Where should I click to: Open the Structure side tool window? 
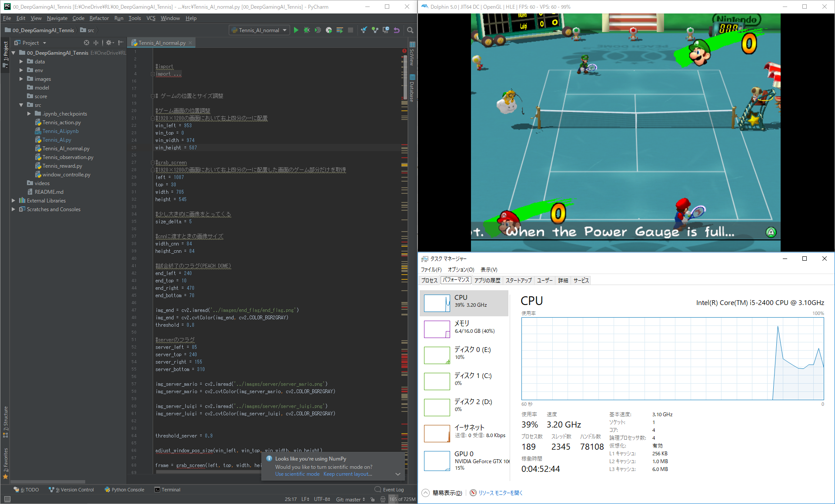[6, 421]
